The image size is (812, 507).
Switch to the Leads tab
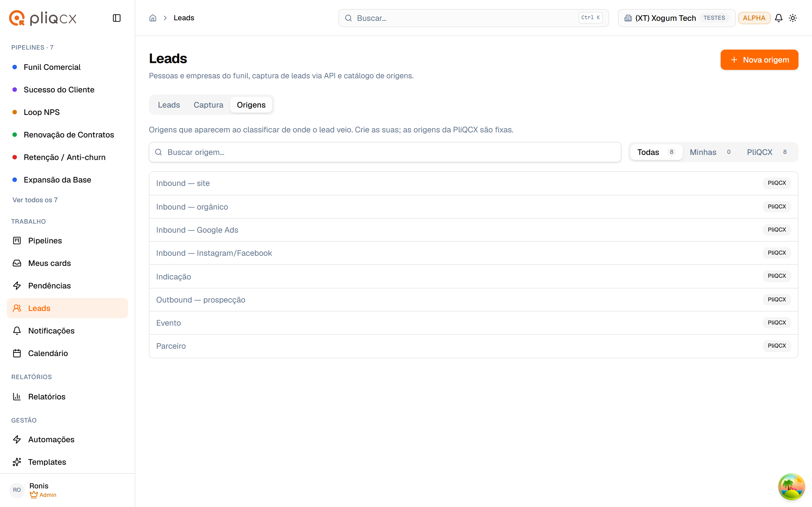click(169, 105)
